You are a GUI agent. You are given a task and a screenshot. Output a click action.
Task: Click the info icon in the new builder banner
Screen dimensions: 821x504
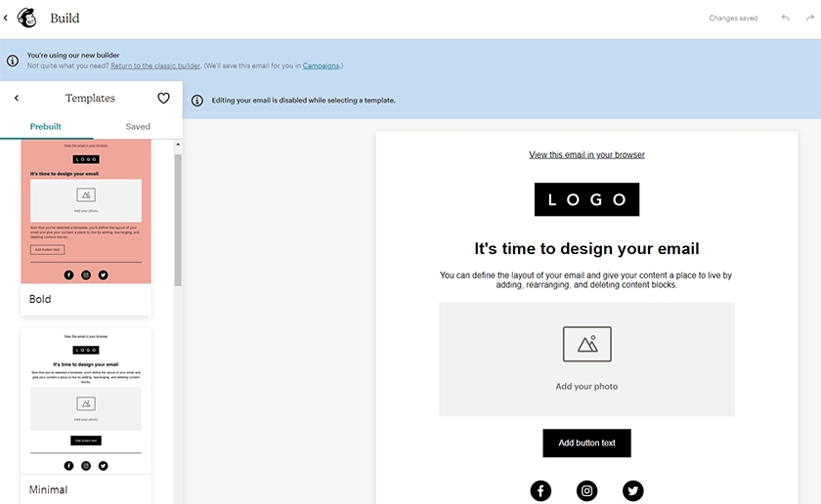click(13, 61)
